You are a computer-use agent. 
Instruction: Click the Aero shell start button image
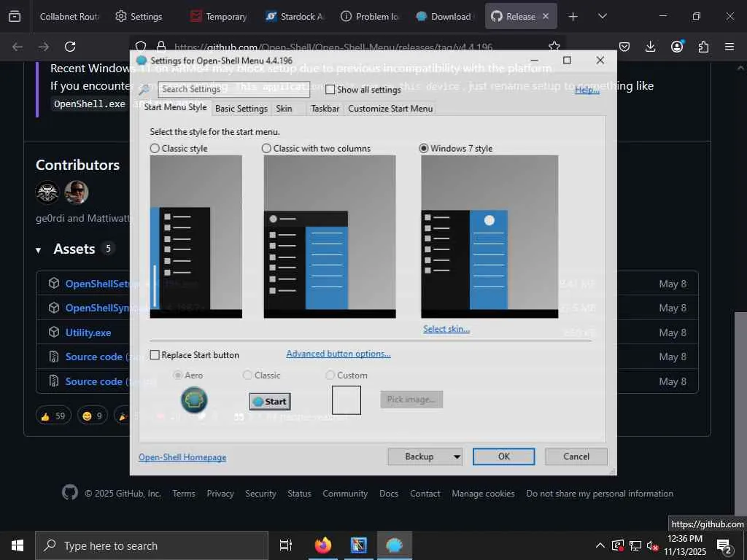pyautogui.click(x=194, y=400)
